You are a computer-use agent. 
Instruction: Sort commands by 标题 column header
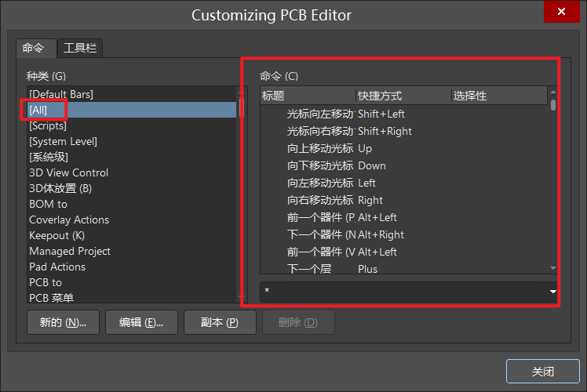308,96
